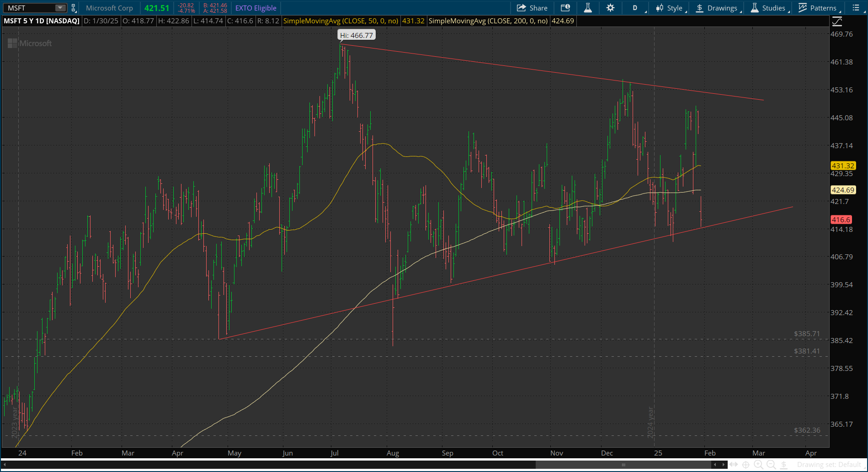Viewport: 868px width, 472px height.
Task: Open Edit Studies flask icon
Action: tap(588, 8)
